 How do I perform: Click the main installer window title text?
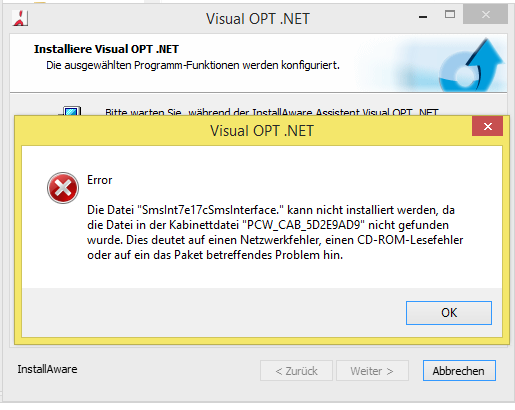point(258,19)
